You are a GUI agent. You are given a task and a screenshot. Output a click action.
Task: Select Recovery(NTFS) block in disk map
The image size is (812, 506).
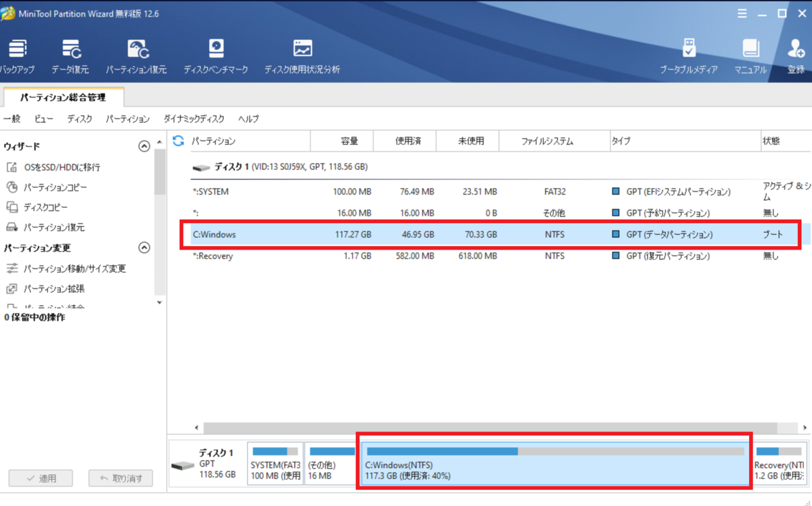click(780, 463)
